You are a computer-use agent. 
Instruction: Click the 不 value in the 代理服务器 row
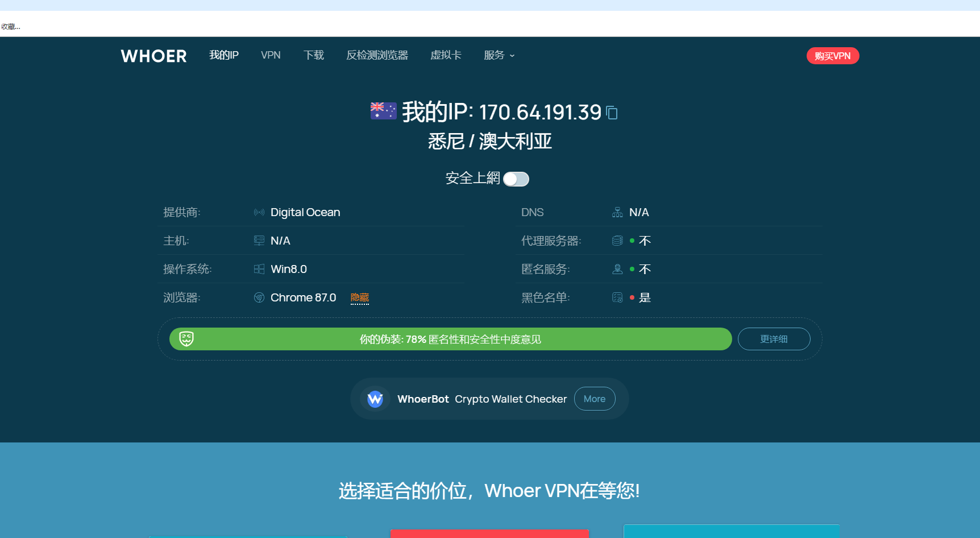coord(645,241)
